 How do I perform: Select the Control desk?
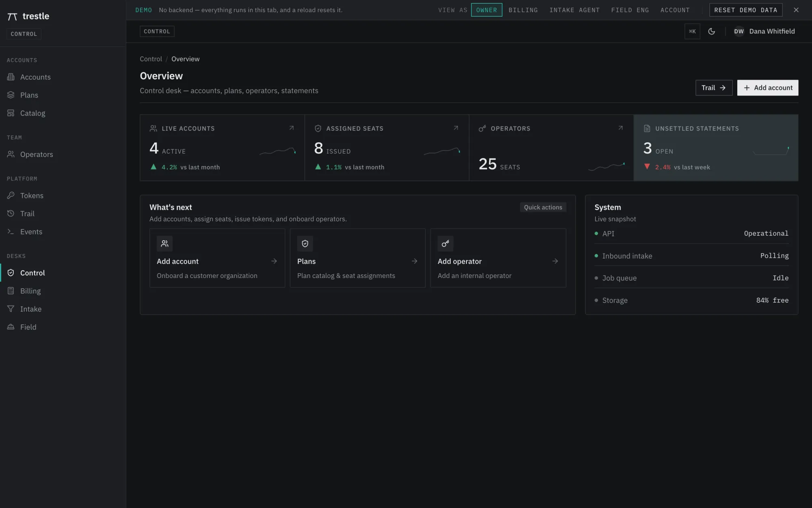click(63, 273)
